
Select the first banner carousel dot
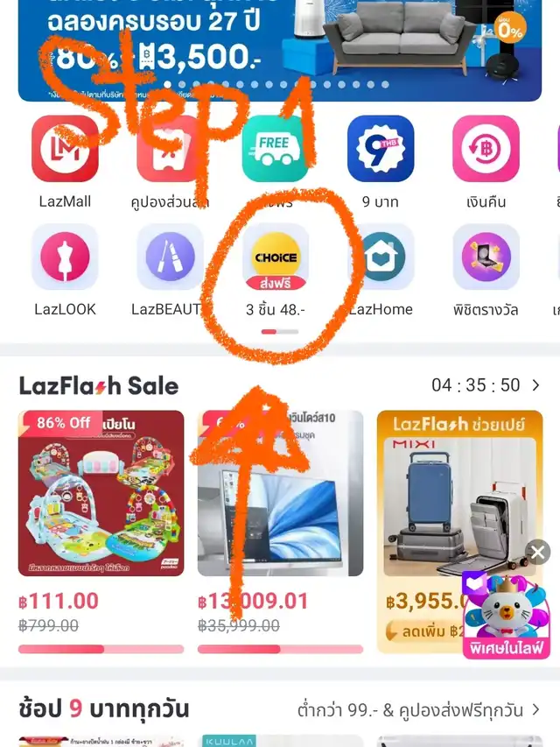click(167, 84)
